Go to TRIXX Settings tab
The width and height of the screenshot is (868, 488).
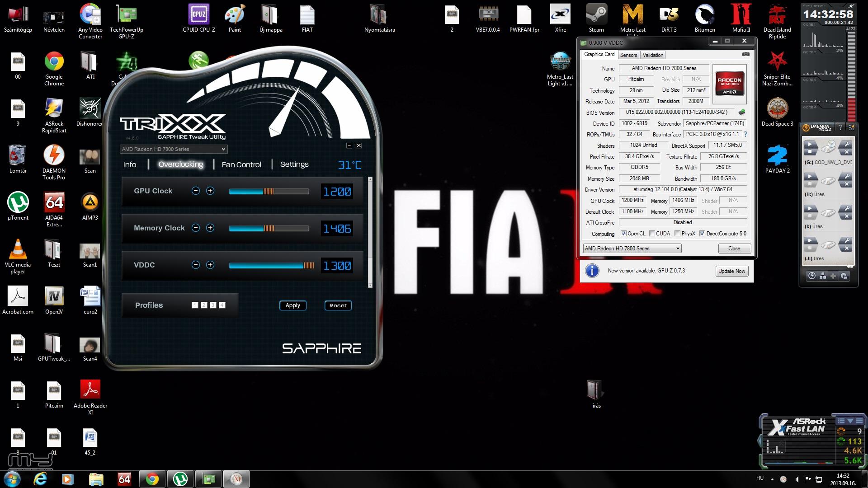coord(294,164)
